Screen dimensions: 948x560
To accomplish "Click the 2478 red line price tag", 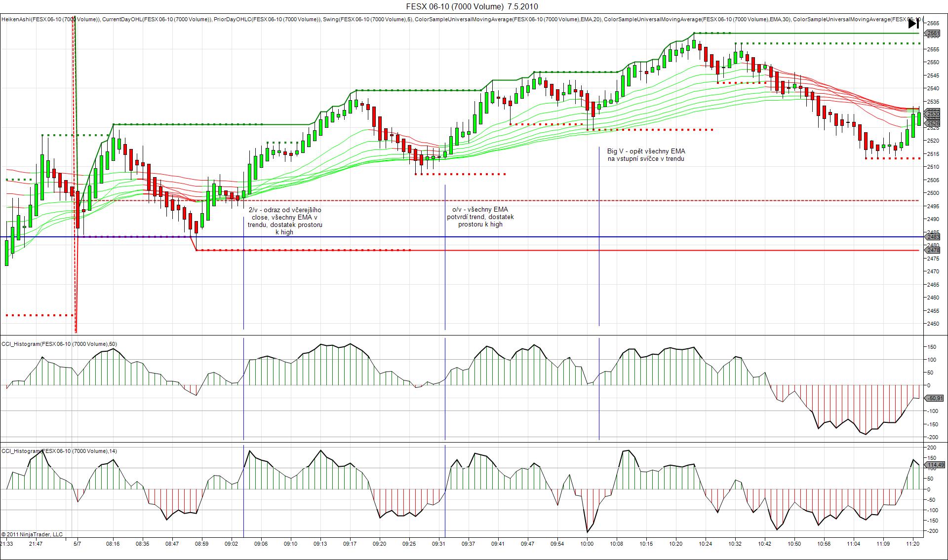I will 933,250.
